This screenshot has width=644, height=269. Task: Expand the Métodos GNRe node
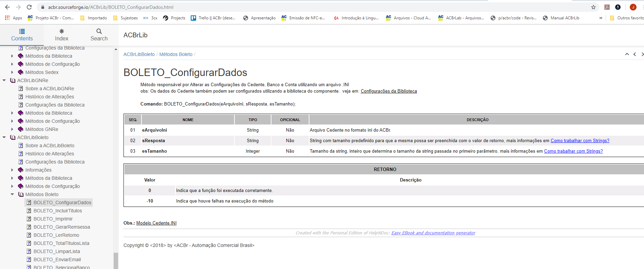(12, 129)
